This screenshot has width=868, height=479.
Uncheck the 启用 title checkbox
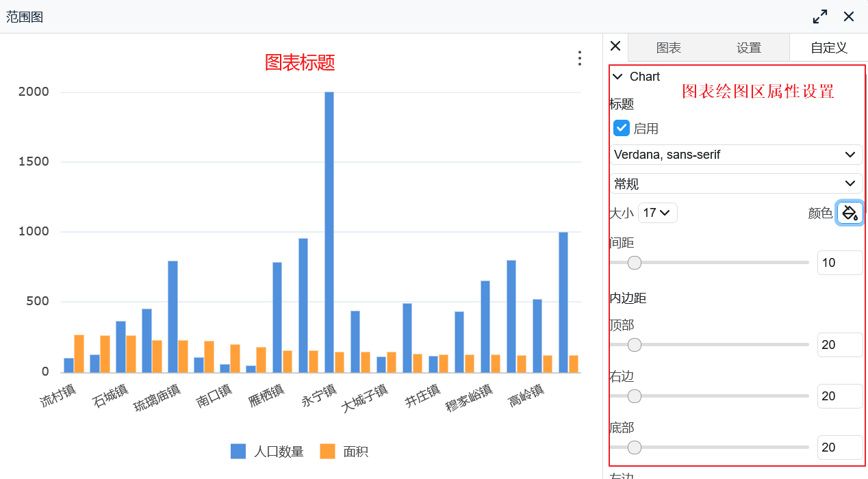[621, 128]
